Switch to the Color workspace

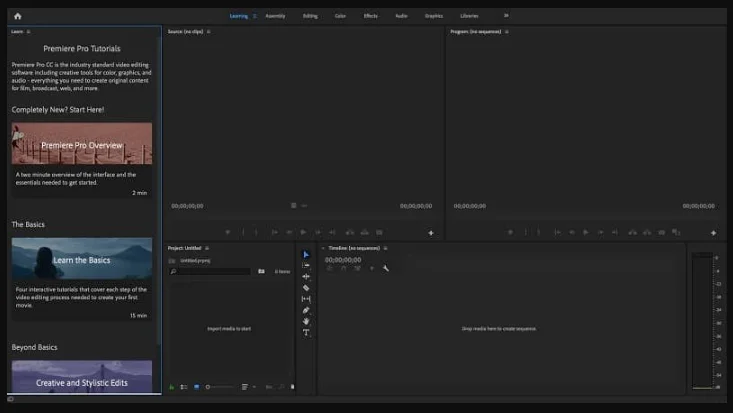(340, 16)
